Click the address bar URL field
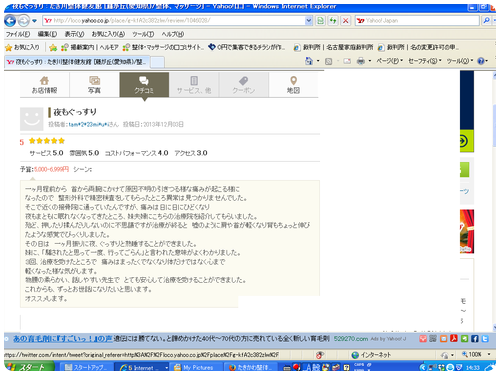Viewport: 500px width, 375px height. pyautogui.click(x=173, y=21)
